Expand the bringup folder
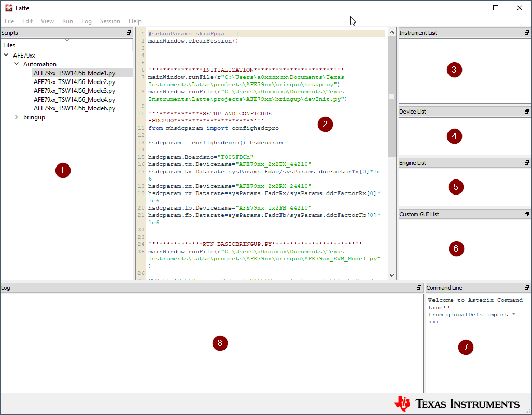The width and height of the screenshot is (532, 415). [x=16, y=117]
